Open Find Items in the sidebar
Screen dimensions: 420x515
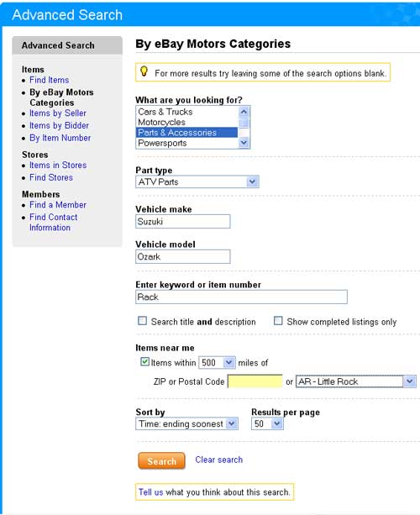point(50,80)
